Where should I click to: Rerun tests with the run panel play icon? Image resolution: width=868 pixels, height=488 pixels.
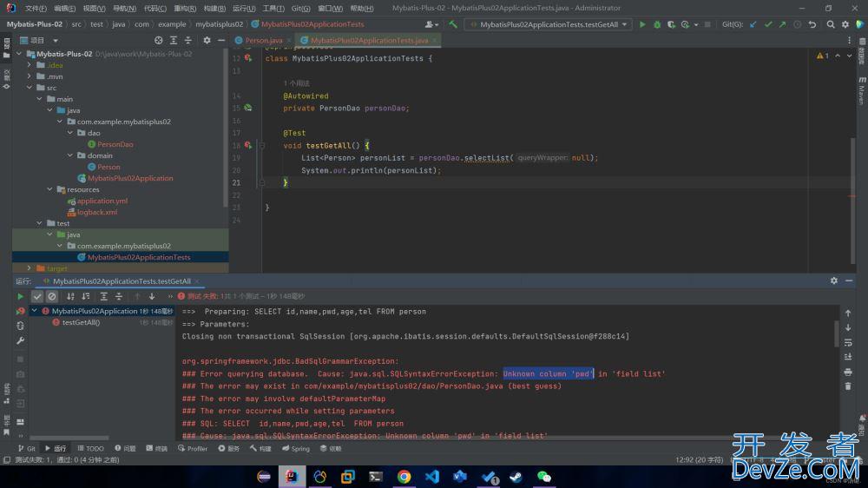[x=21, y=296]
